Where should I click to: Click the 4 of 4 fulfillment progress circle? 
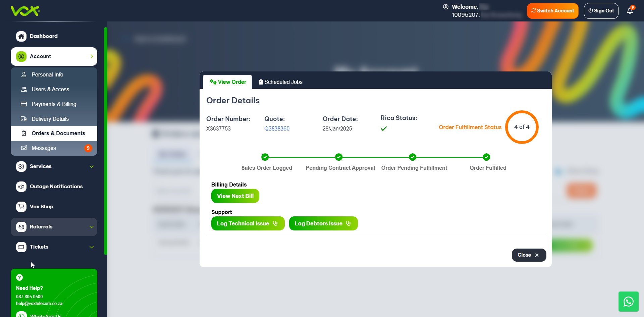(x=522, y=127)
